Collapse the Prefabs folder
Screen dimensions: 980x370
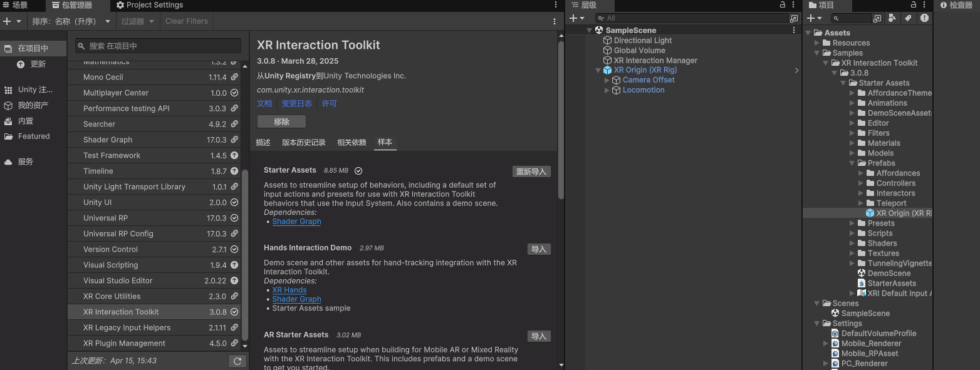pyautogui.click(x=852, y=163)
